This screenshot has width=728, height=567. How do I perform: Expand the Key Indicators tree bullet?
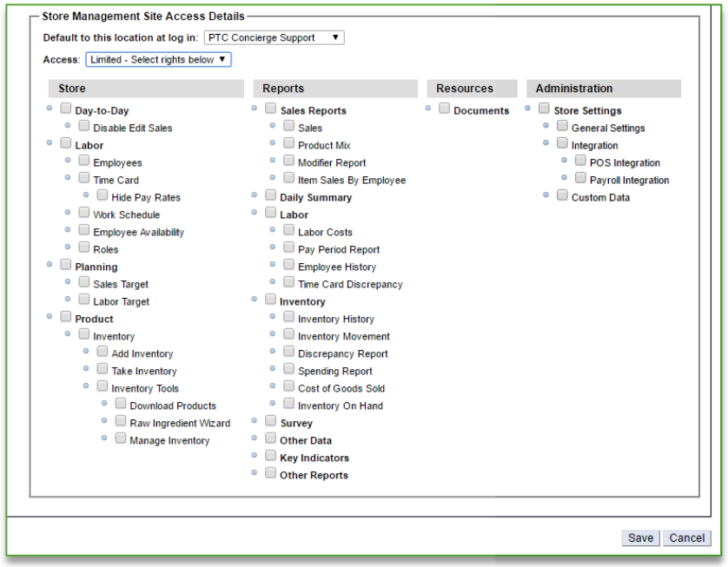point(255,455)
